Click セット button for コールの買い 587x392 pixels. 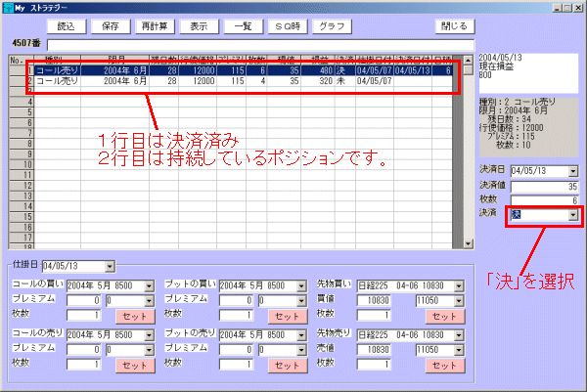point(135,317)
